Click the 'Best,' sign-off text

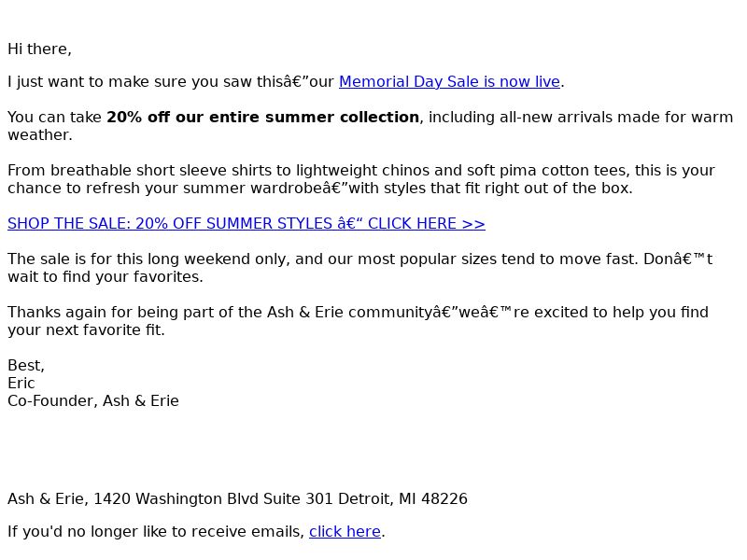point(26,365)
